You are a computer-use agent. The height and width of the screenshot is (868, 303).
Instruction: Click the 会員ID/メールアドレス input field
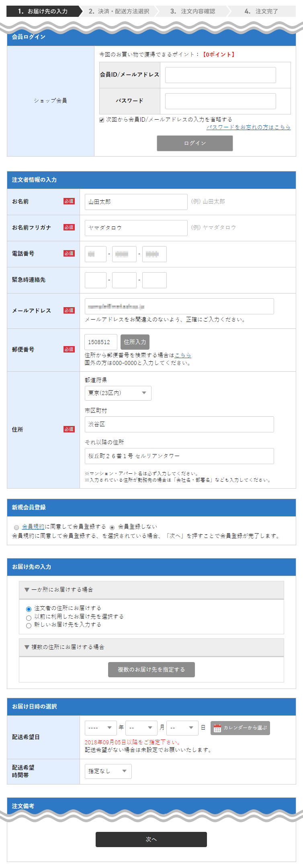pos(220,75)
